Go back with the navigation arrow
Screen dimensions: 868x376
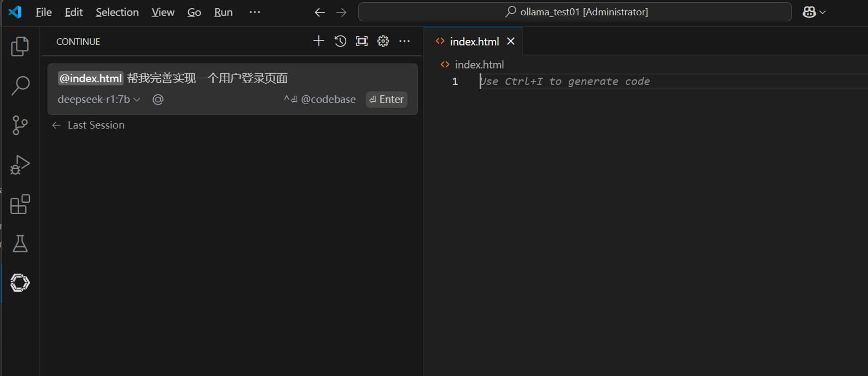(x=320, y=12)
